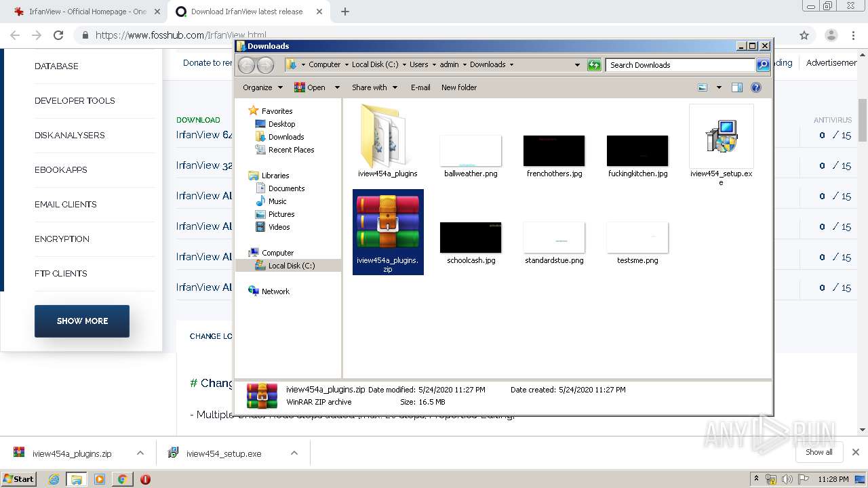The image size is (868, 488).
Task: Toggle the preview pane icon
Action: tap(737, 87)
